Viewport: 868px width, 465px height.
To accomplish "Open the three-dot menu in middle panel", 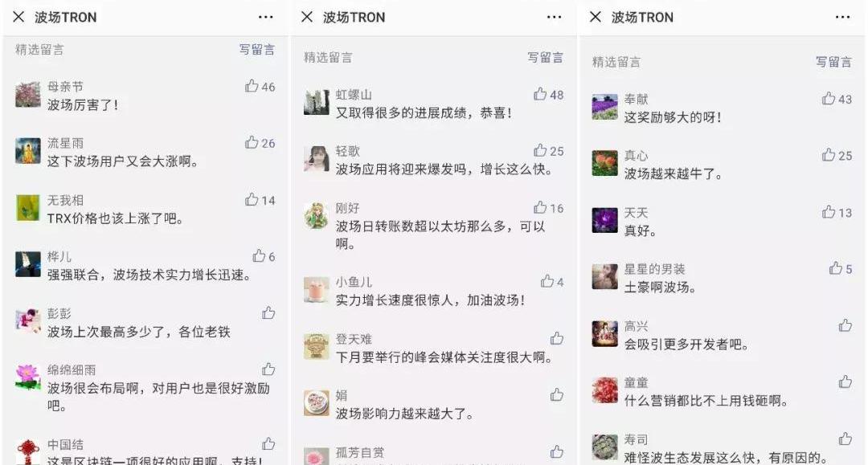I will [x=554, y=17].
